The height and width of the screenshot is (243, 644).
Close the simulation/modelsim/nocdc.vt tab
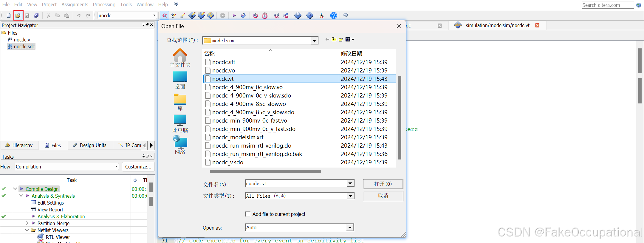coord(537,25)
